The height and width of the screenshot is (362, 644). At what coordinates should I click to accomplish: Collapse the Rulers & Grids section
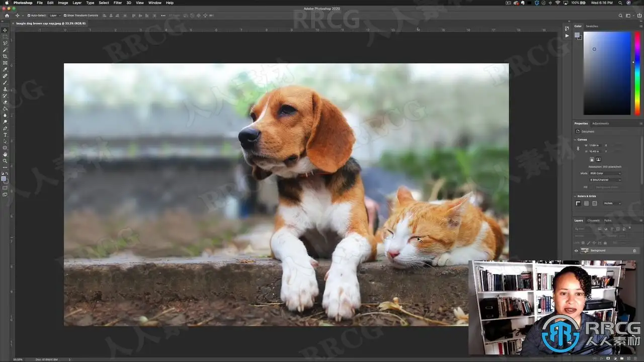pyautogui.click(x=576, y=196)
